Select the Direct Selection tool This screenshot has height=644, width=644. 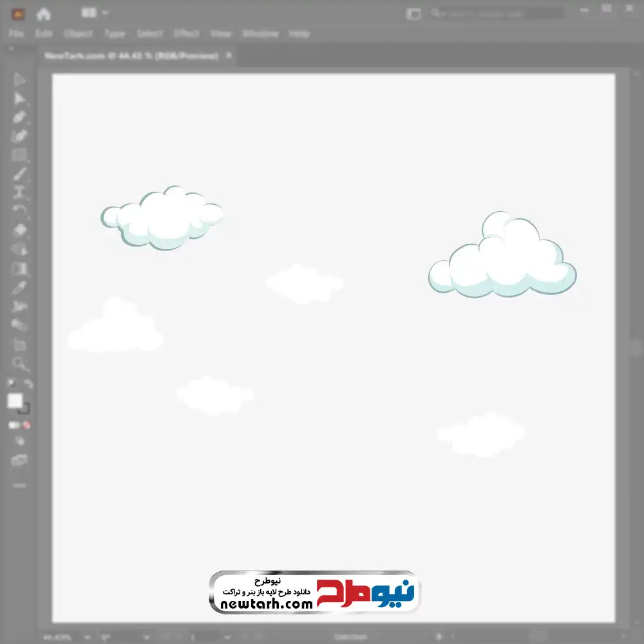point(19,99)
